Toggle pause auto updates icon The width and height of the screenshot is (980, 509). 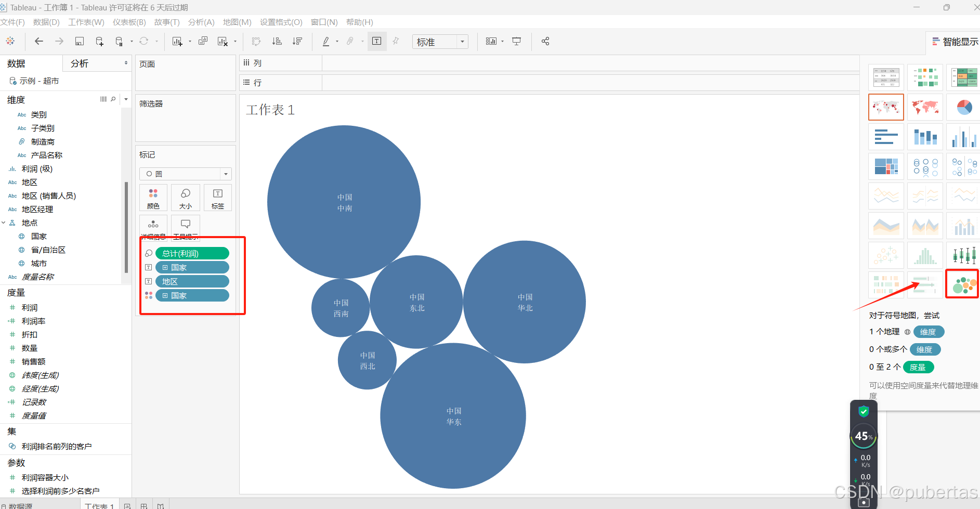click(x=119, y=42)
